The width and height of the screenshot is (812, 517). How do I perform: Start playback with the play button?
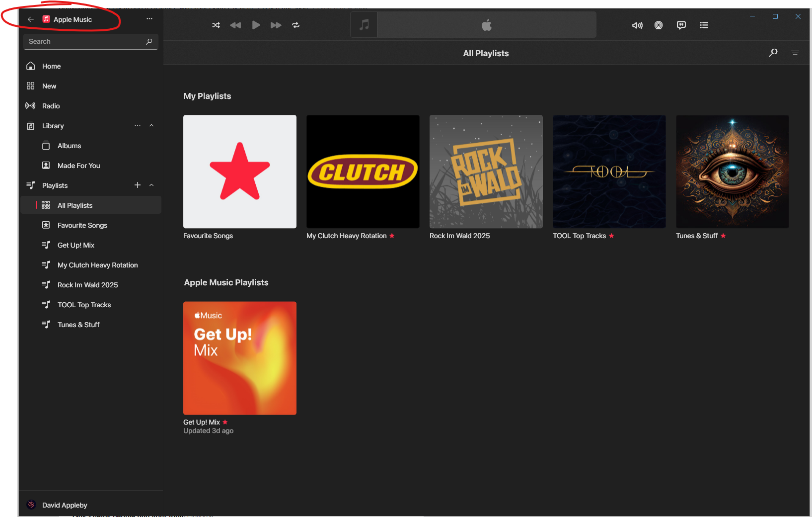point(256,25)
